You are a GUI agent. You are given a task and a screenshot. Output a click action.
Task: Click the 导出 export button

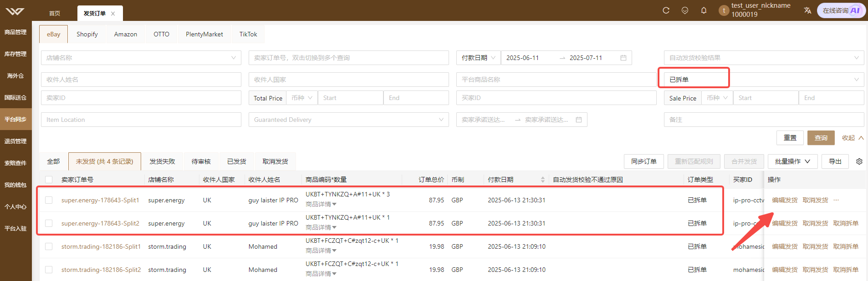pos(835,161)
